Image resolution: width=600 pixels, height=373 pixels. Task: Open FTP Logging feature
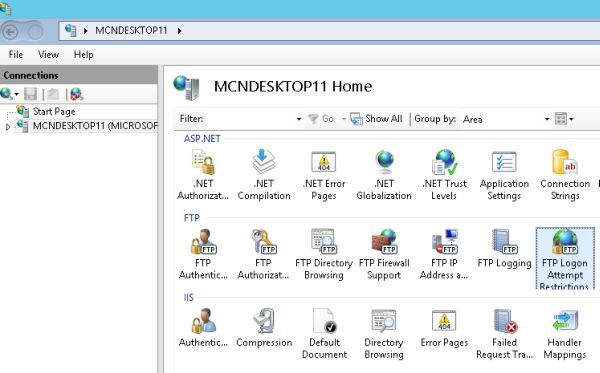[x=504, y=249]
